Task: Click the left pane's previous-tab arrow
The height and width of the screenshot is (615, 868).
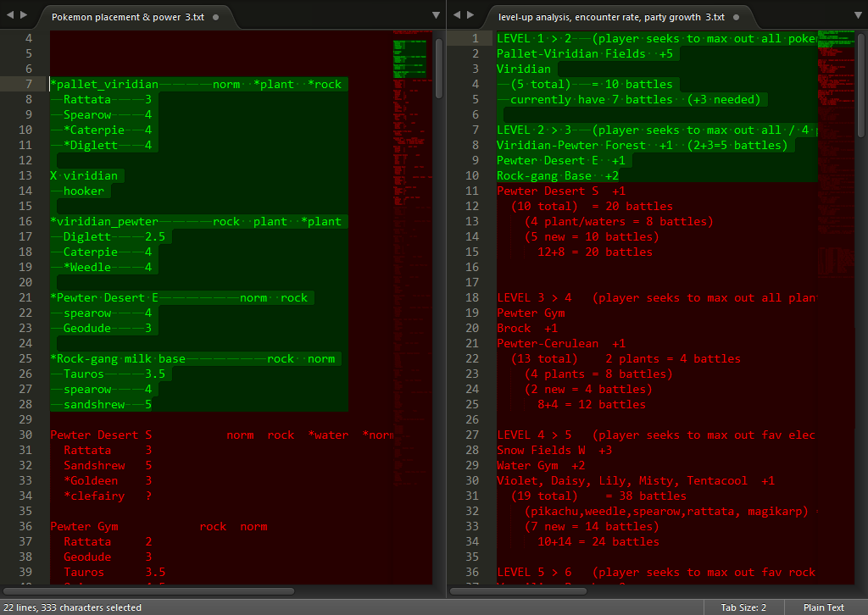Action: click(x=9, y=15)
